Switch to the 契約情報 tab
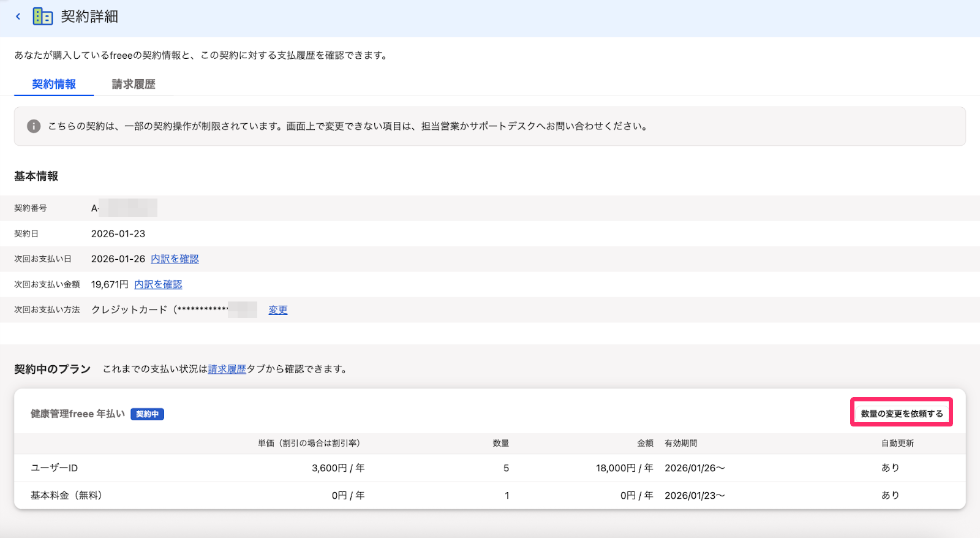 point(54,84)
